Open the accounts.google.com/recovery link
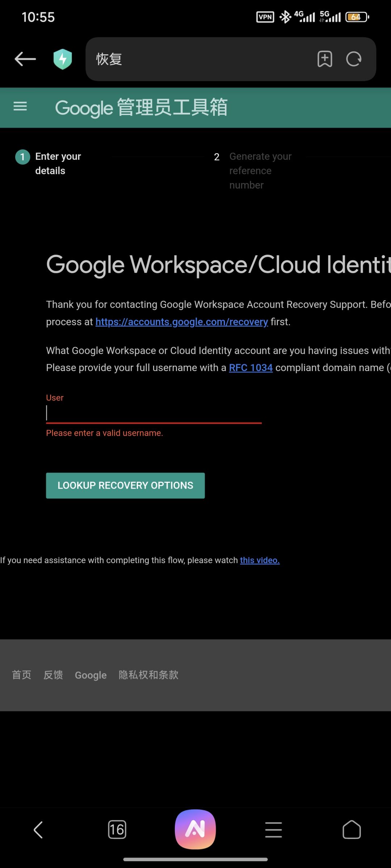391x868 pixels. [x=182, y=322]
